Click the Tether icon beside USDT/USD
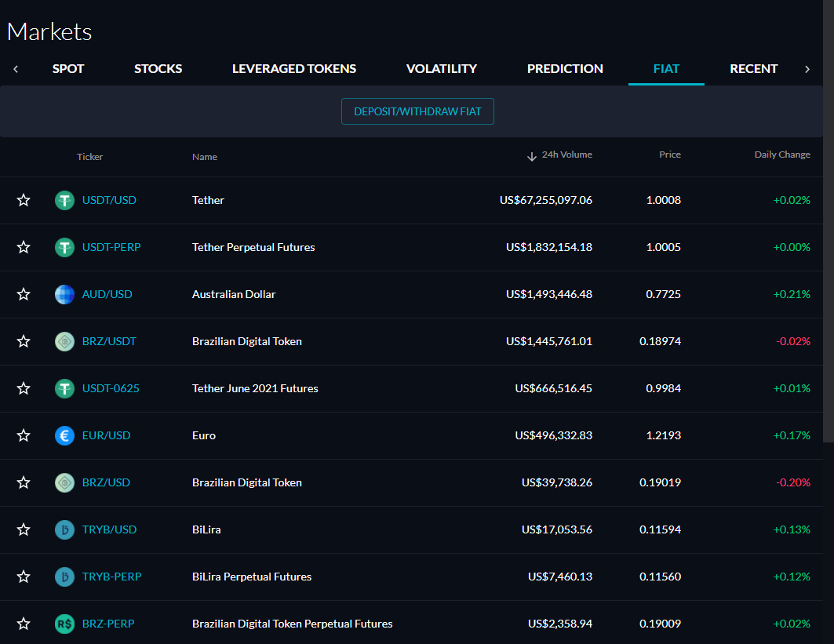The image size is (834, 644). click(64, 200)
